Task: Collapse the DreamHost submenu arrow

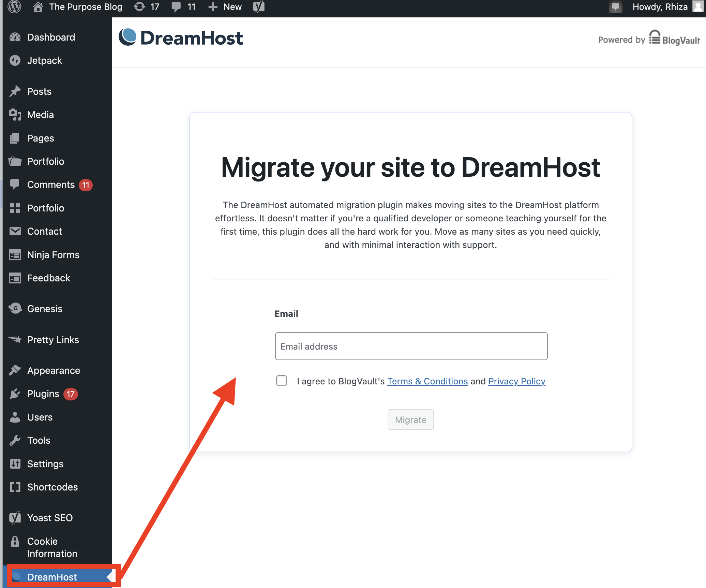Action: 109,577
